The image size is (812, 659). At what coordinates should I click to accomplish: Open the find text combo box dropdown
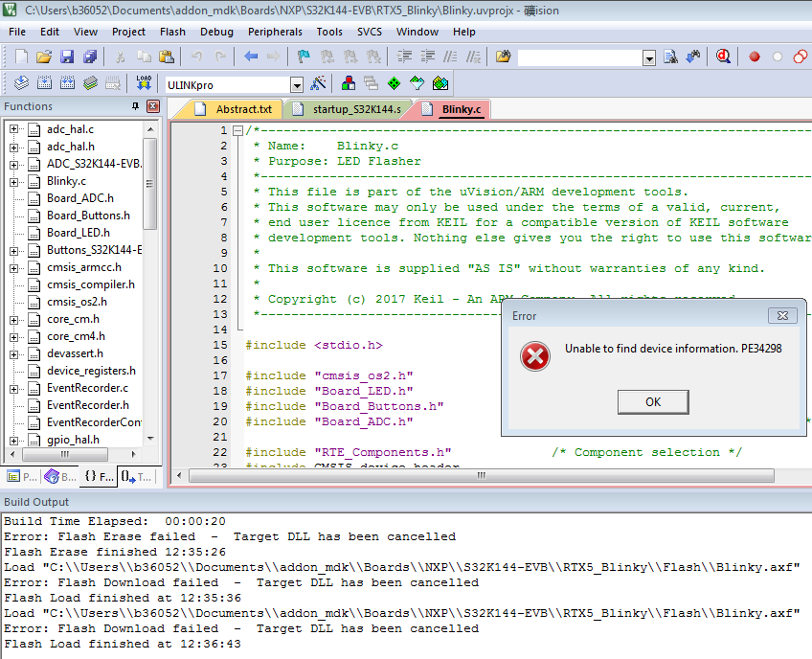[x=649, y=58]
